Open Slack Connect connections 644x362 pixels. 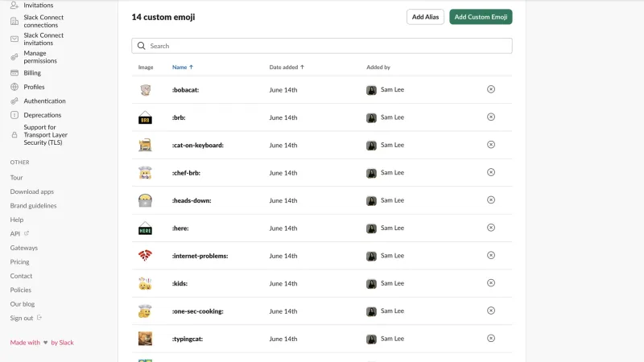point(43,21)
